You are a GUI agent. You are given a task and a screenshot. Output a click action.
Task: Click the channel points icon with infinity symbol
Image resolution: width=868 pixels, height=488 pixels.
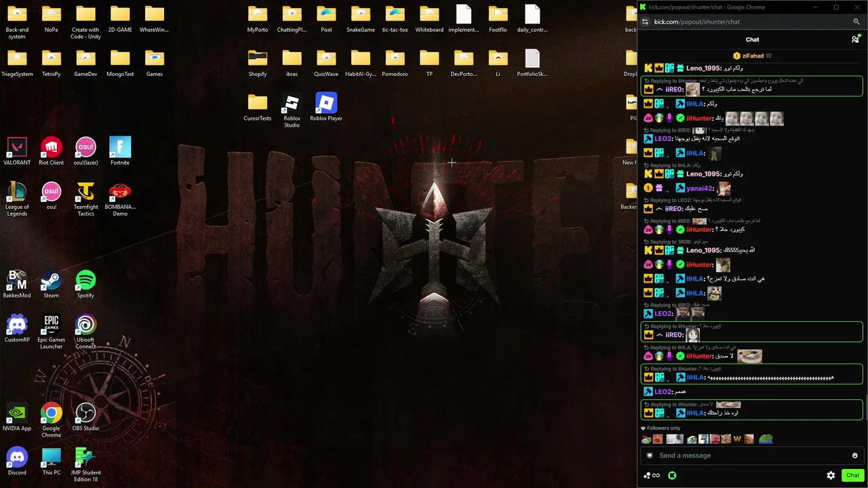click(x=652, y=475)
